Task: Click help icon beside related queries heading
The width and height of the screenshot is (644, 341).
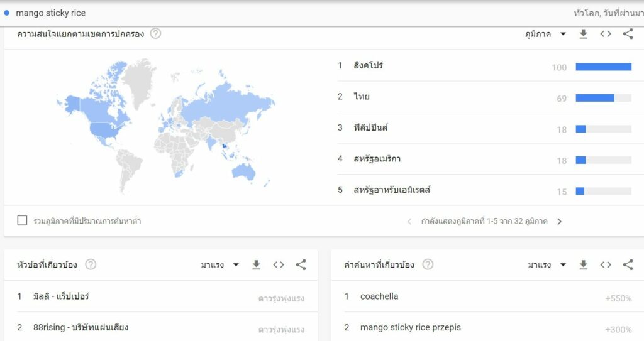Action: tap(428, 264)
